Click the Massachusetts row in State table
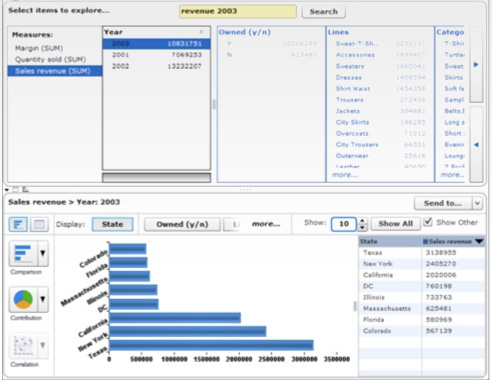492x382 pixels. coord(422,308)
